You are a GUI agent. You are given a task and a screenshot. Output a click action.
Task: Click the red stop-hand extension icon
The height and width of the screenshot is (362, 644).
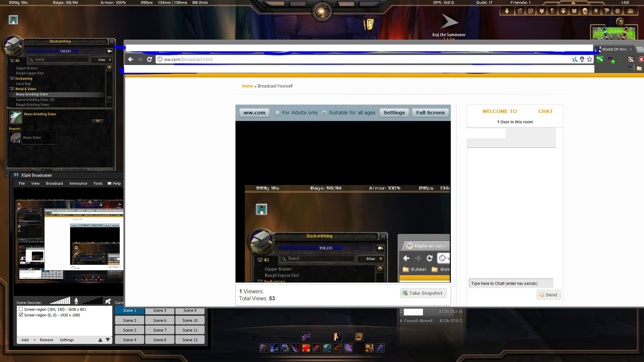click(x=641, y=59)
